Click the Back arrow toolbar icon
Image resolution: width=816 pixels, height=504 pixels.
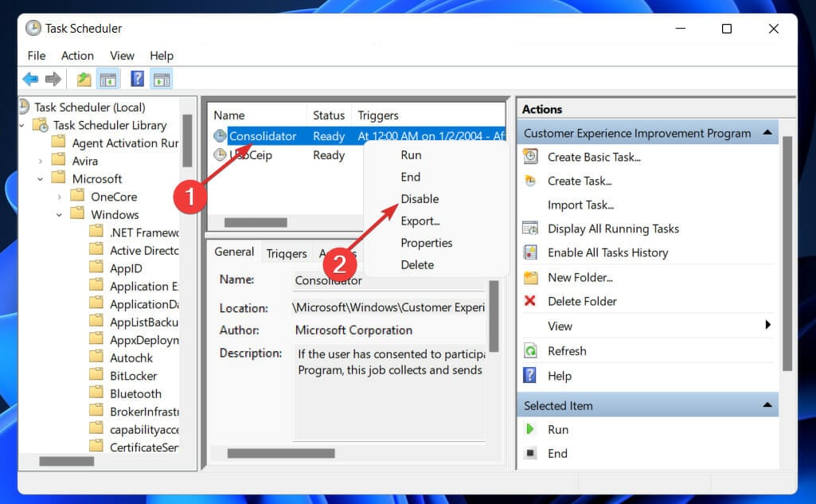(x=31, y=79)
